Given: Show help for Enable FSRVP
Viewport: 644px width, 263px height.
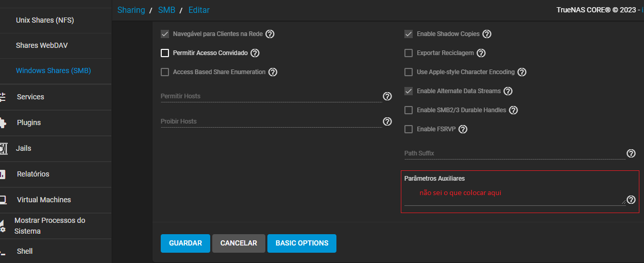Looking at the screenshot, I should pos(463,129).
